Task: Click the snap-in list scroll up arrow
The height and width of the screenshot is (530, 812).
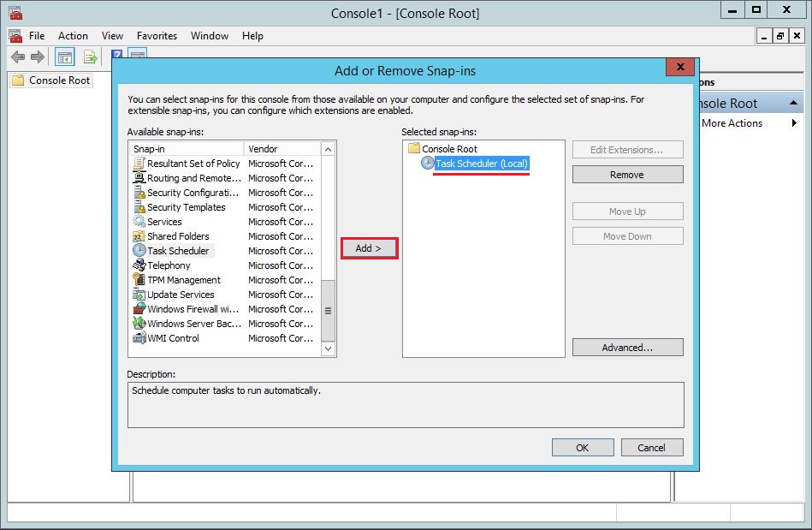Action: [328, 149]
